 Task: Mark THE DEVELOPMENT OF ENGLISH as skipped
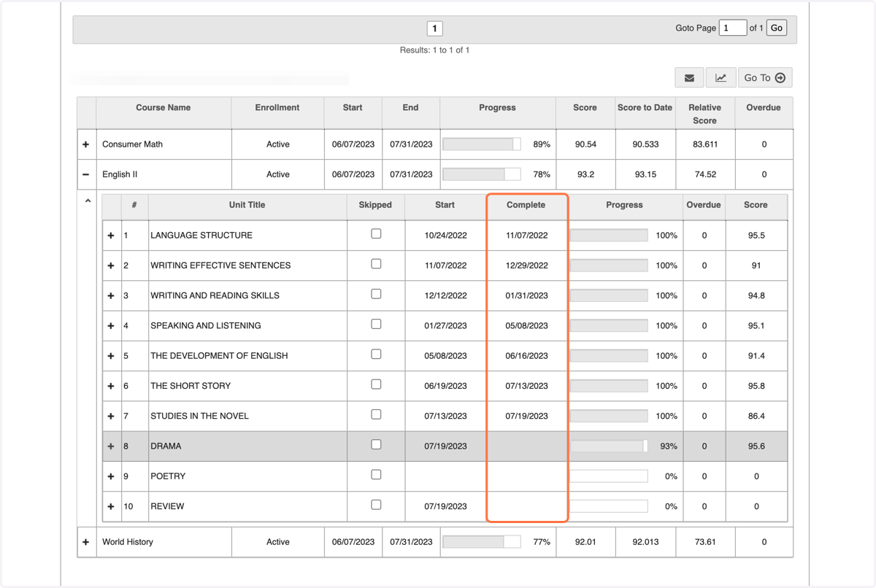[x=376, y=355]
